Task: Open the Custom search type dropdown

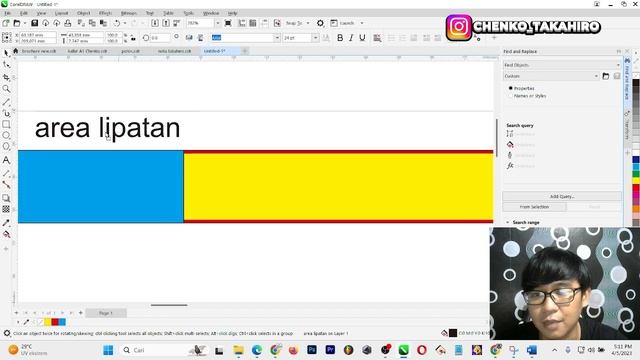Action: point(551,76)
